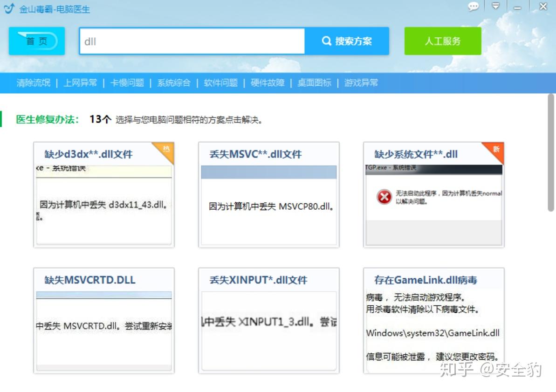Open the feedback chat bubble icon

point(473,7)
